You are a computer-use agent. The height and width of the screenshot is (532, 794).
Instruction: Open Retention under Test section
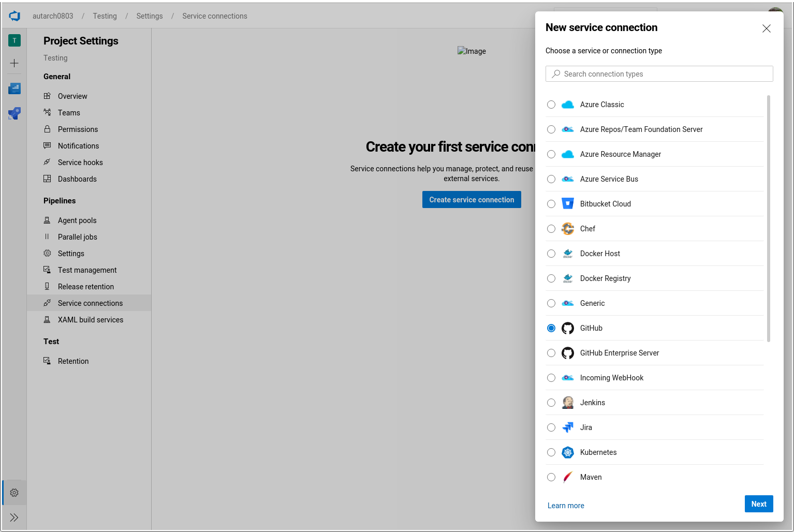point(89,361)
